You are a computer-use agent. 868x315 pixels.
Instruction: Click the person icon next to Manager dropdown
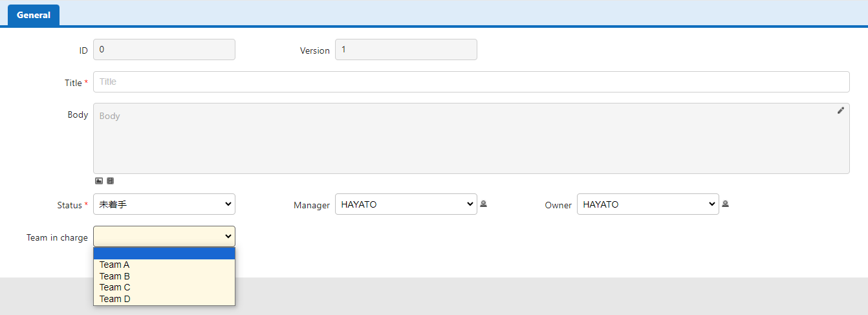click(x=483, y=204)
